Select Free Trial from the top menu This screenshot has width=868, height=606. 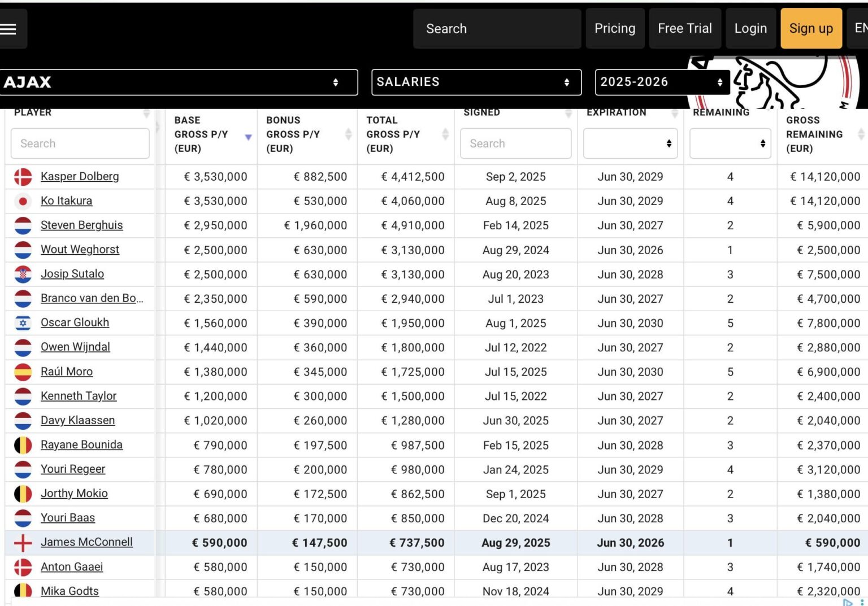click(685, 28)
